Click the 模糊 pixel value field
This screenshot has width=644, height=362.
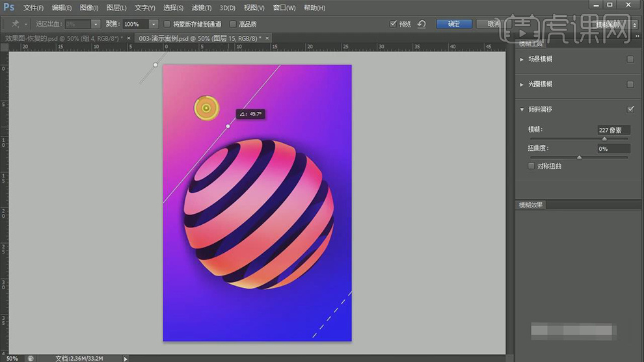point(613,130)
